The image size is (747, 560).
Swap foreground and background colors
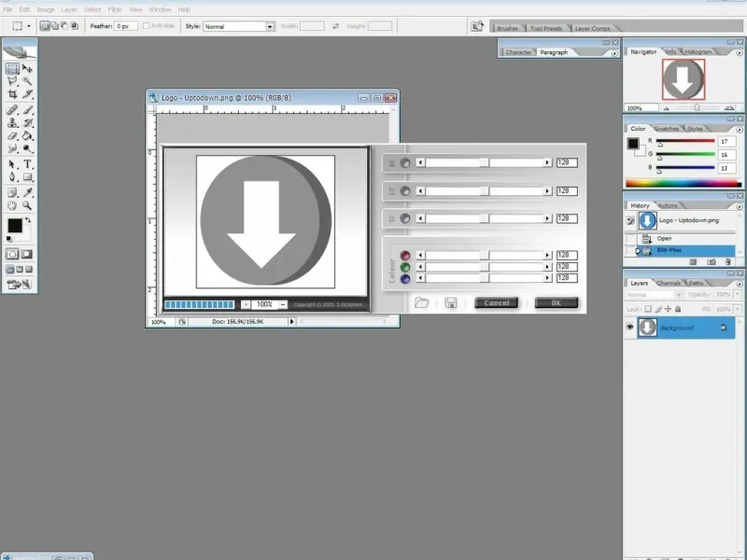28,220
